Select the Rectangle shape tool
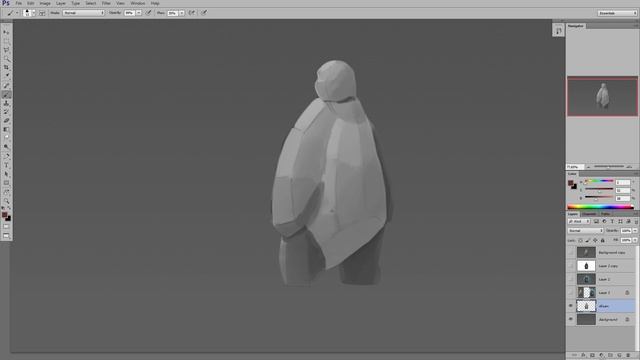 point(6,183)
